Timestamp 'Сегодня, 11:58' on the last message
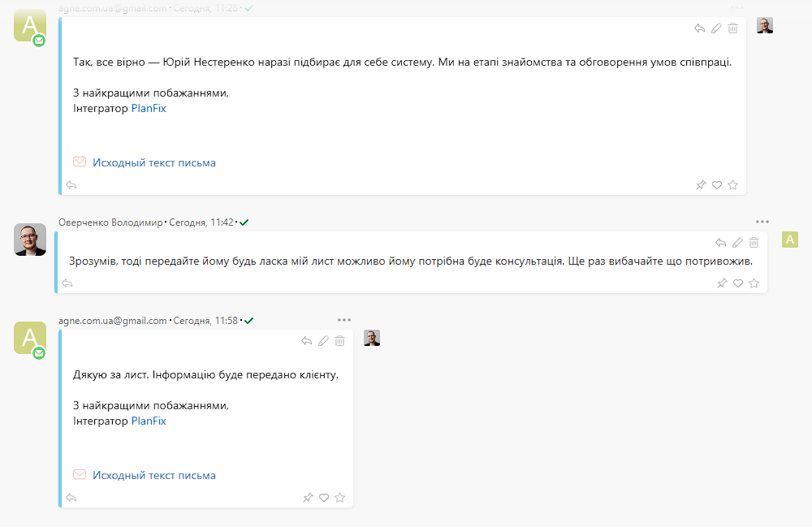The height and width of the screenshot is (527, 812). [x=205, y=321]
